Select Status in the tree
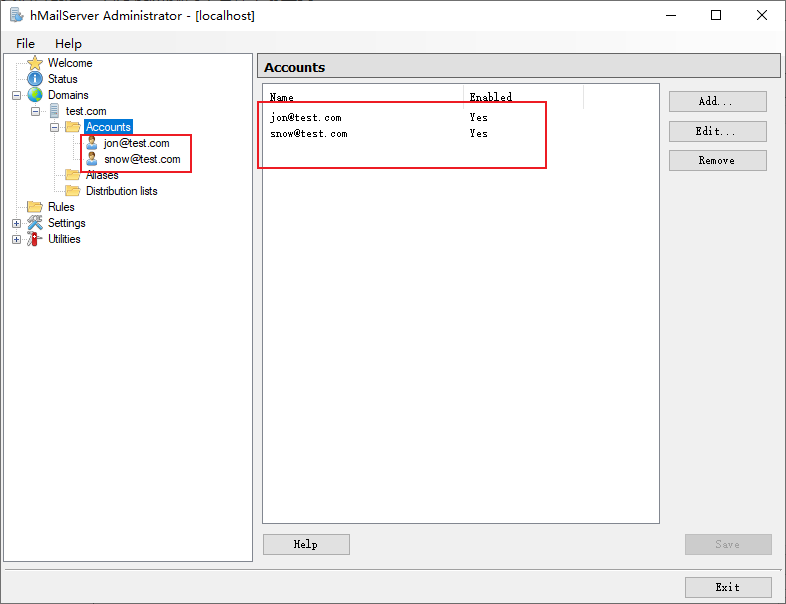Viewport: 786px width, 604px height. [x=63, y=79]
